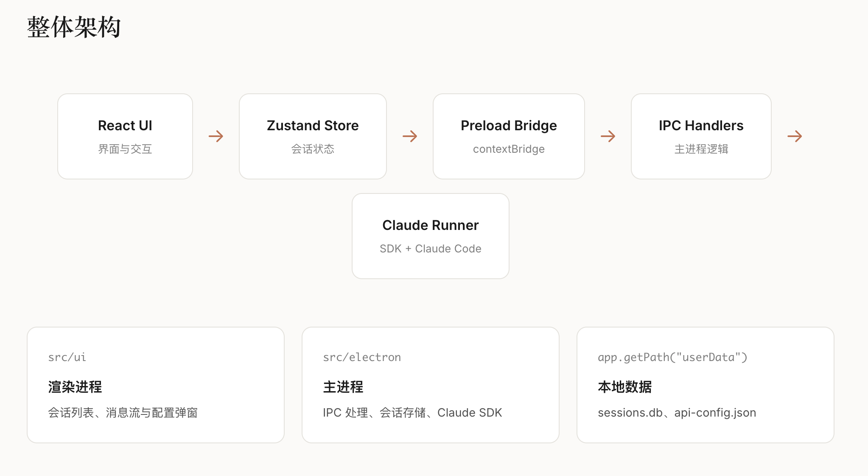
Task: Click the SDK + Claude Code subtitle
Action: [430, 249]
